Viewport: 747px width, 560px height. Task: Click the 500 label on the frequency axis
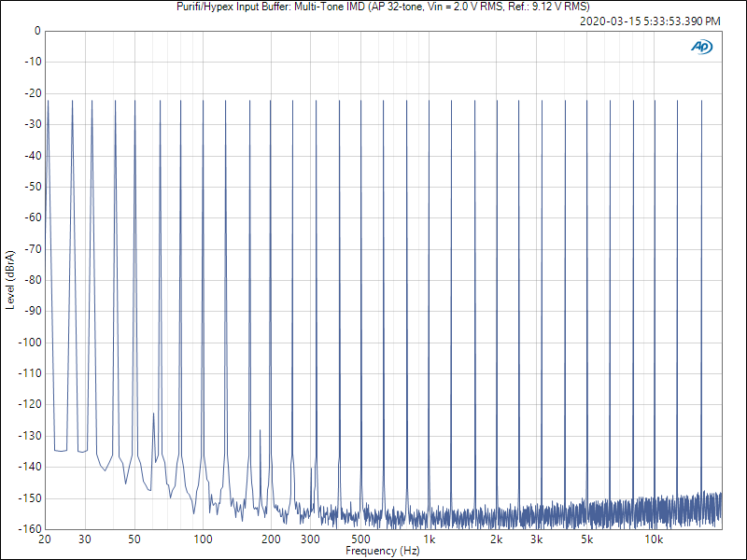[x=360, y=539]
